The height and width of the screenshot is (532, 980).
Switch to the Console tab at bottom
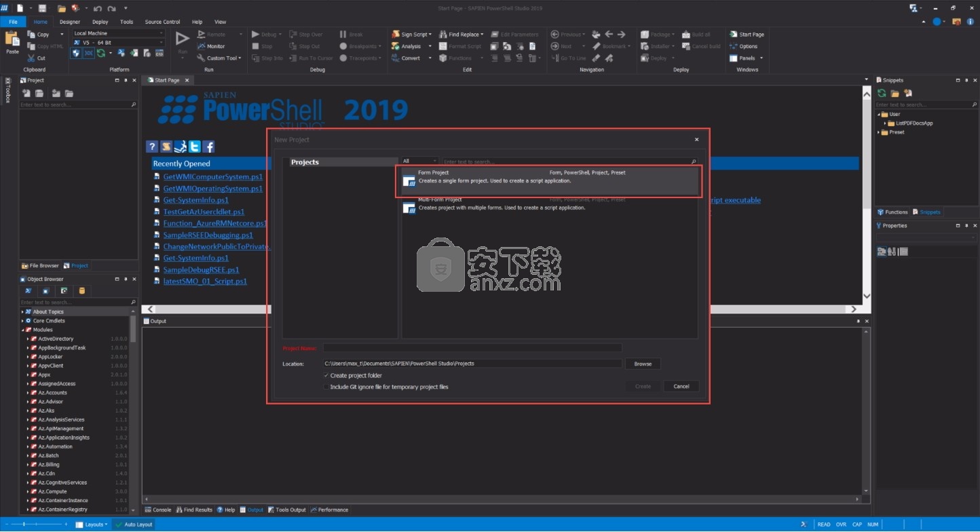click(x=158, y=510)
